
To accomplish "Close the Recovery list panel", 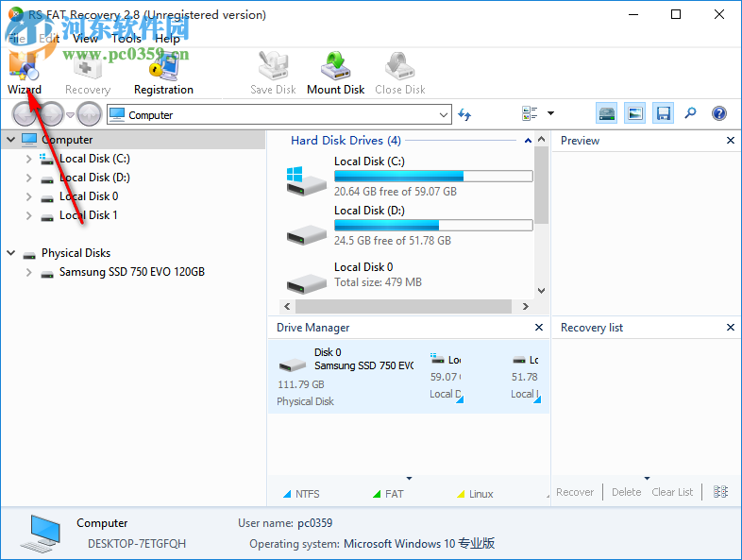I will pyautogui.click(x=730, y=327).
